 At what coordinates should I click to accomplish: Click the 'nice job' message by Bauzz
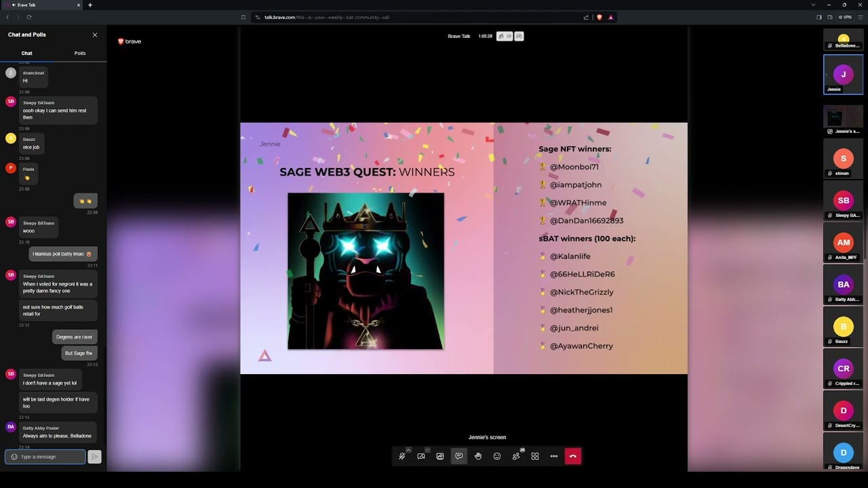[33, 144]
